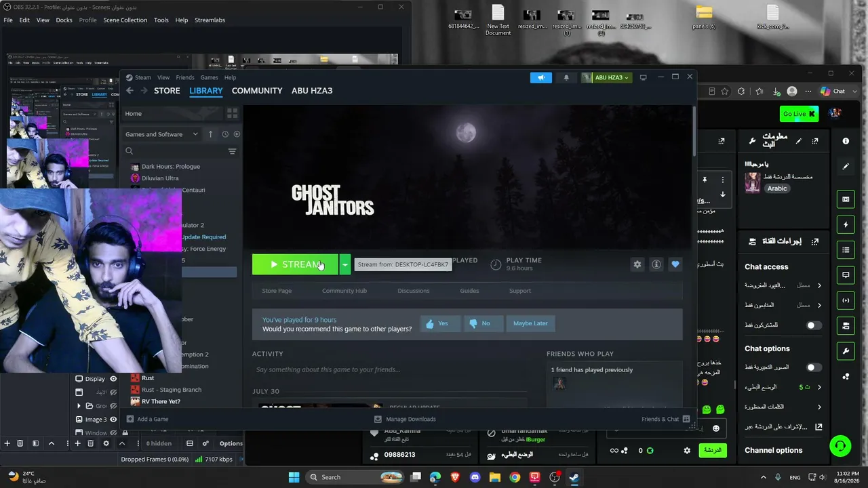Open Games and Software filter dropdown
The height and width of the screenshot is (488, 868).
click(161, 134)
